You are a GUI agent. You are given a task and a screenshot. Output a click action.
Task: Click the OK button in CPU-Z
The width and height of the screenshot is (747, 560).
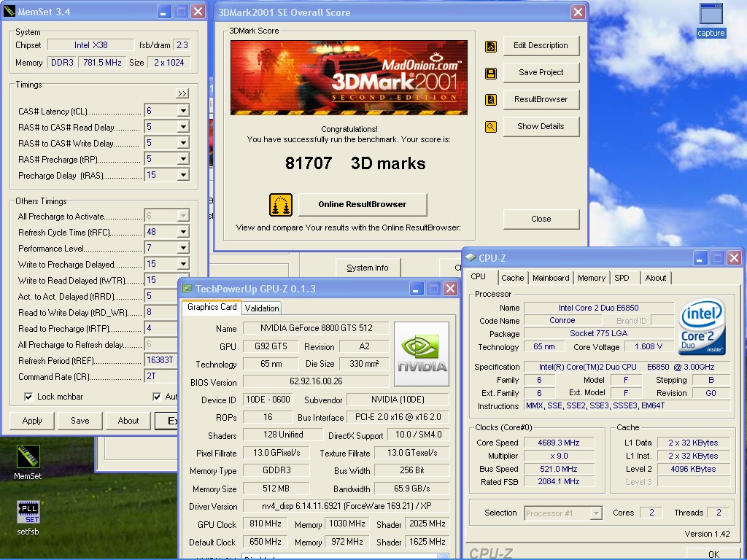[x=713, y=554]
